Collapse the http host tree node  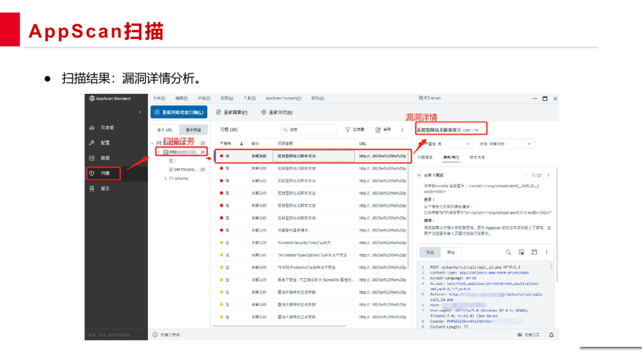coord(159,152)
